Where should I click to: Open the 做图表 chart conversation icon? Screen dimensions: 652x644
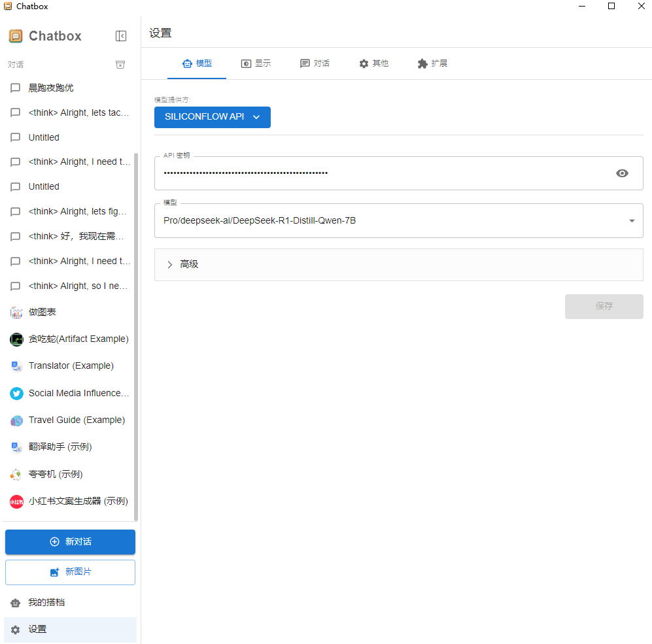16,313
